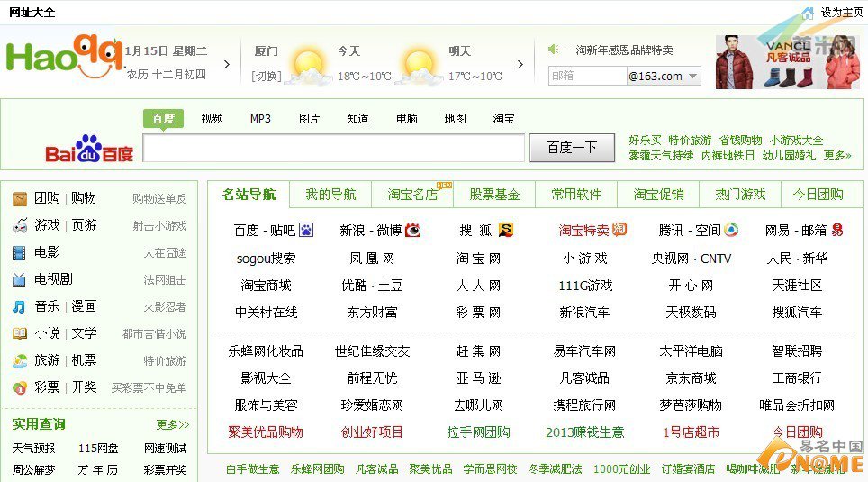868x482 pixels.
Task: Select the 视频 search tab
Action: pyautogui.click(x=212, y=119)
